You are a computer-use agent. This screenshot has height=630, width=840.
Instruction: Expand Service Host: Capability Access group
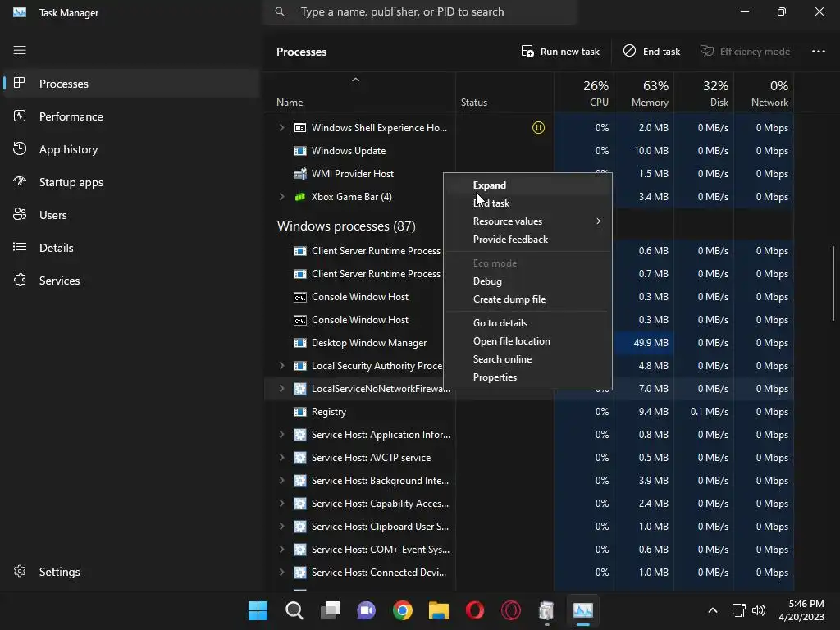click(282, 504)
